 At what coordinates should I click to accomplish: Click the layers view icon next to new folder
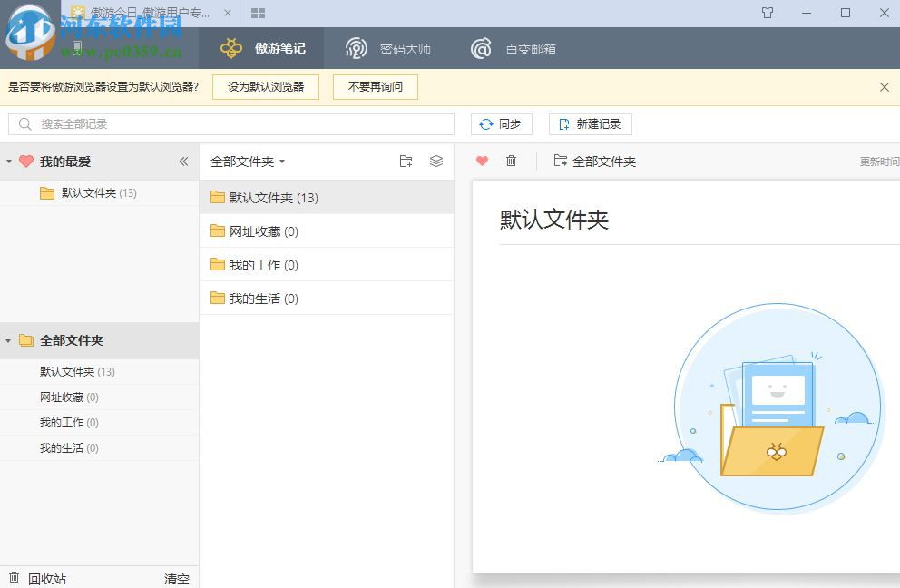[x=436, y=161]
